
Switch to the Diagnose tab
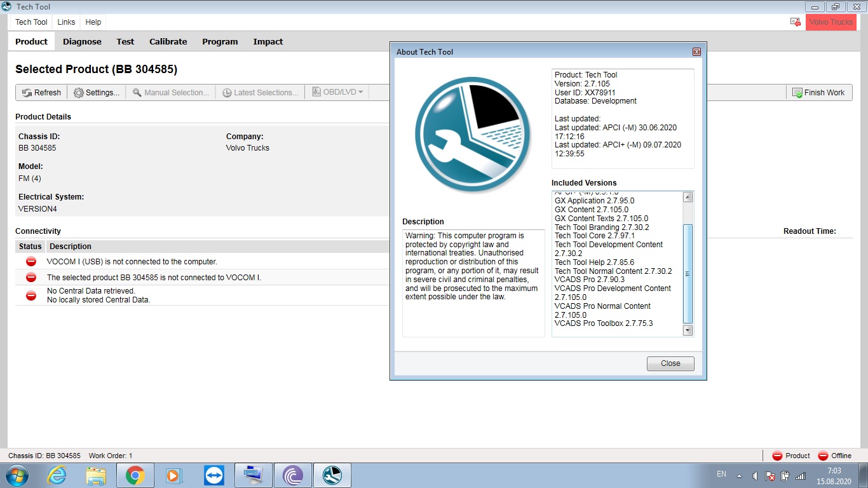pos(82,42)
